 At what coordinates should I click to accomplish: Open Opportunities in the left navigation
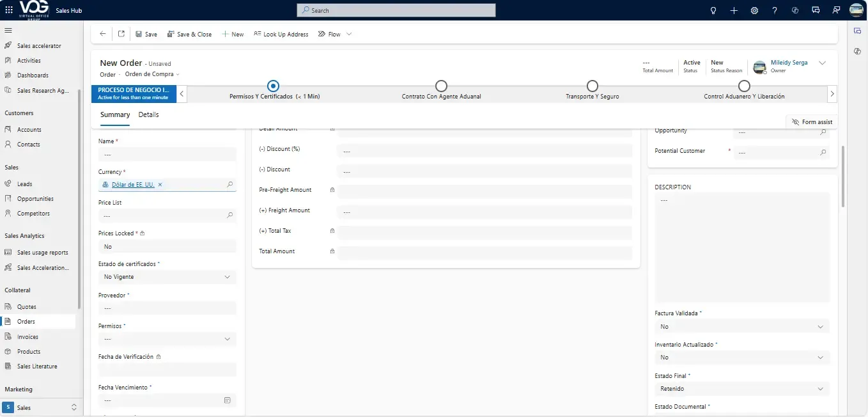pyautogui.click(x=35, y=199)
